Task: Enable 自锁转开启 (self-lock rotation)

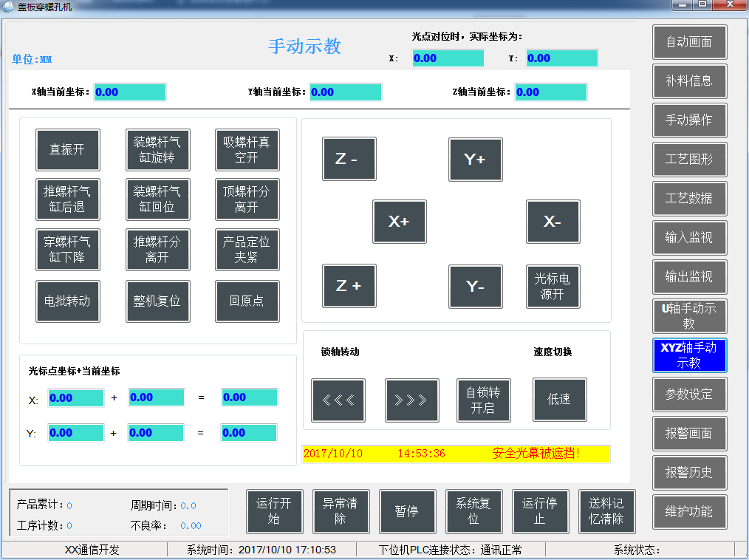Action: coord(485,400)
